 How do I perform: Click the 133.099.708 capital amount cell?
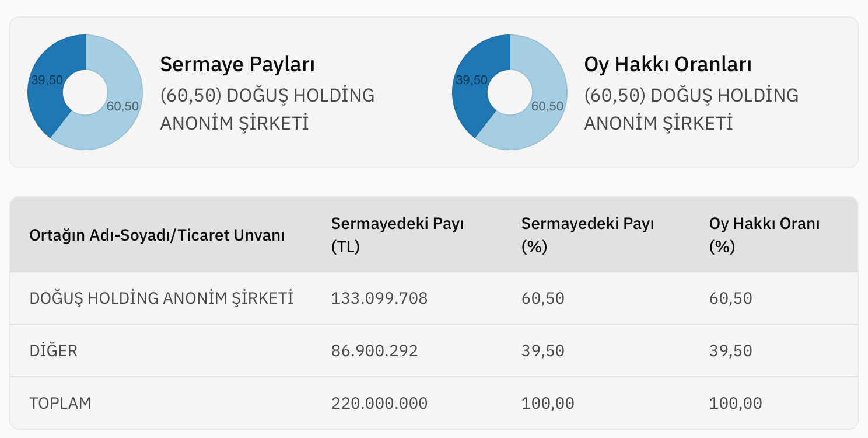click(379, 298)
